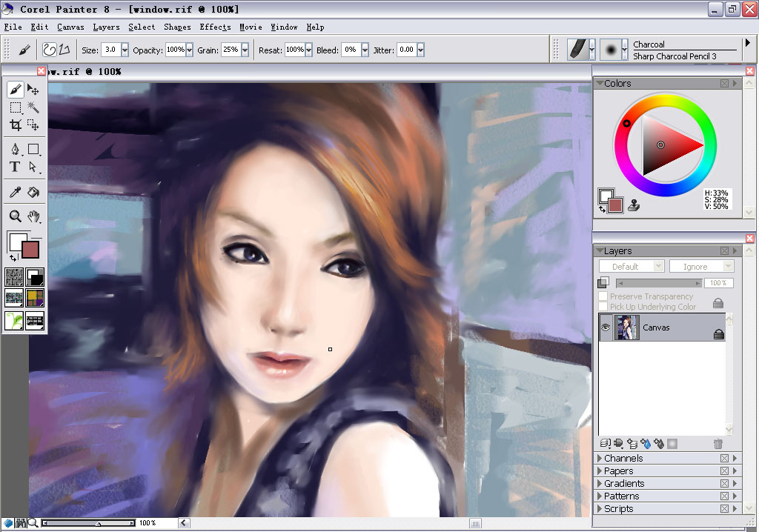
Task: Select the Layer Adjuster tool
Action: click(x=33, y=90)
